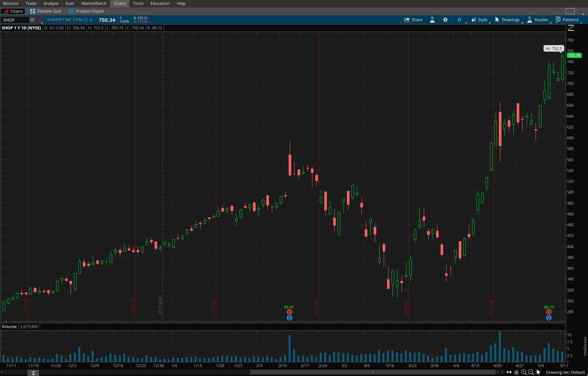Image resolution: width=588 pixels, height=376 pixels.
Task: Click the Hi: 752.5 label bubble
Action: 554,49
